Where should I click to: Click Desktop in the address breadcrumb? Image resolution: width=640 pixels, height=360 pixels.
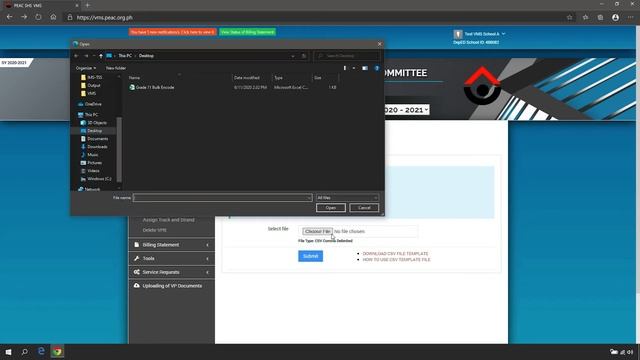146,56
